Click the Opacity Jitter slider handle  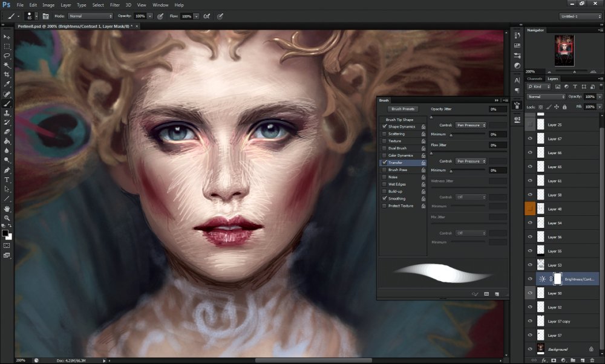[431, 117]
